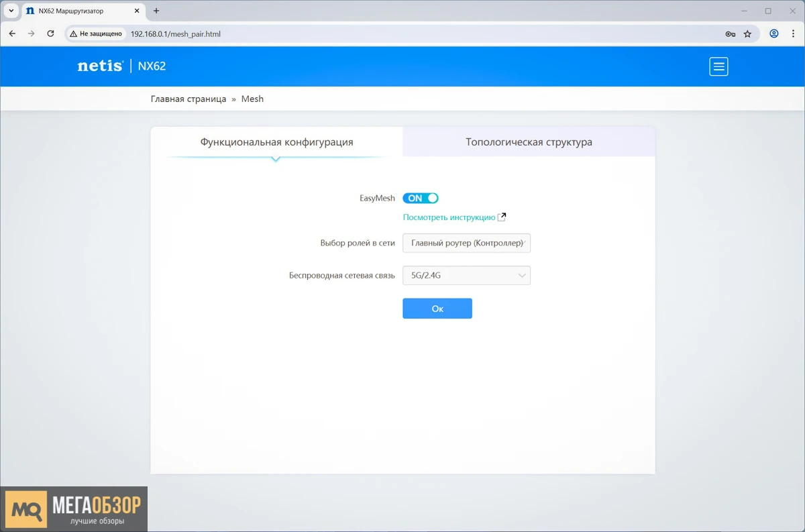Minimize the Chrome window
This screenshot has height=532, width=805.
pyautogui.click(x=744, y=11)
